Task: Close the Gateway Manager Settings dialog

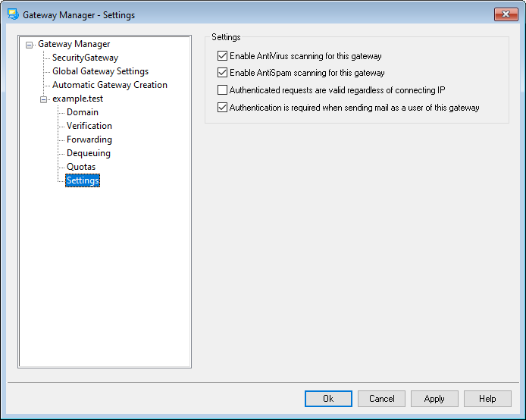Action: (505, 14)
